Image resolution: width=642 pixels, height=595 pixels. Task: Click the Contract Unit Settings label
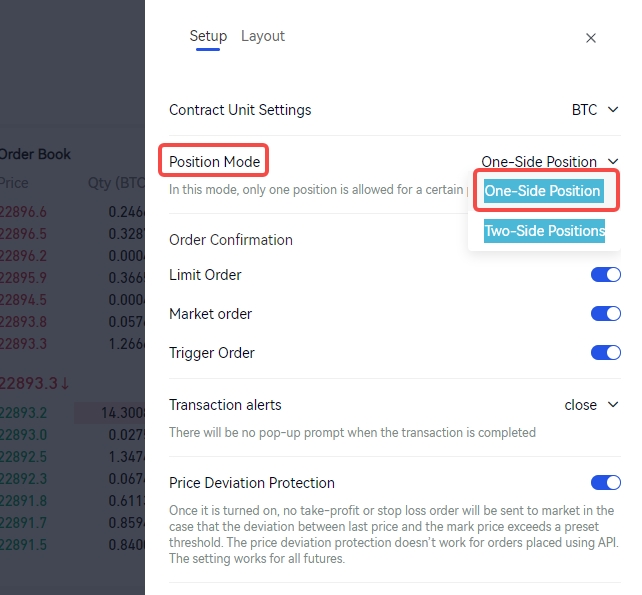(240, 110)
